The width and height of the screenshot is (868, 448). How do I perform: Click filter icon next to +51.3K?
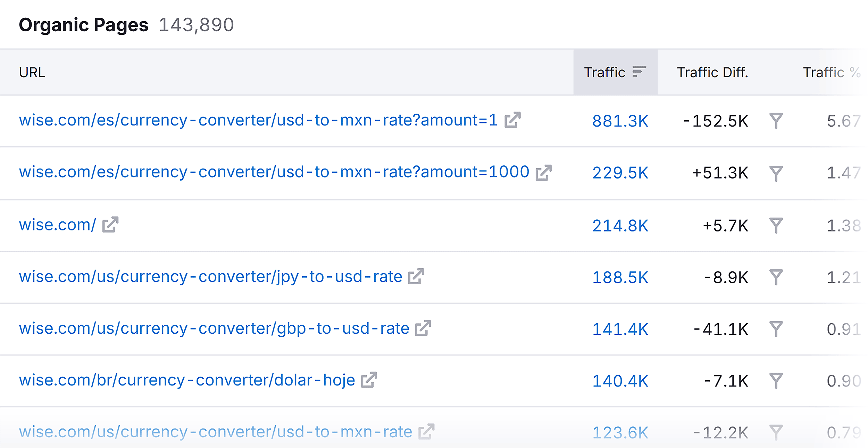(776, 173)
